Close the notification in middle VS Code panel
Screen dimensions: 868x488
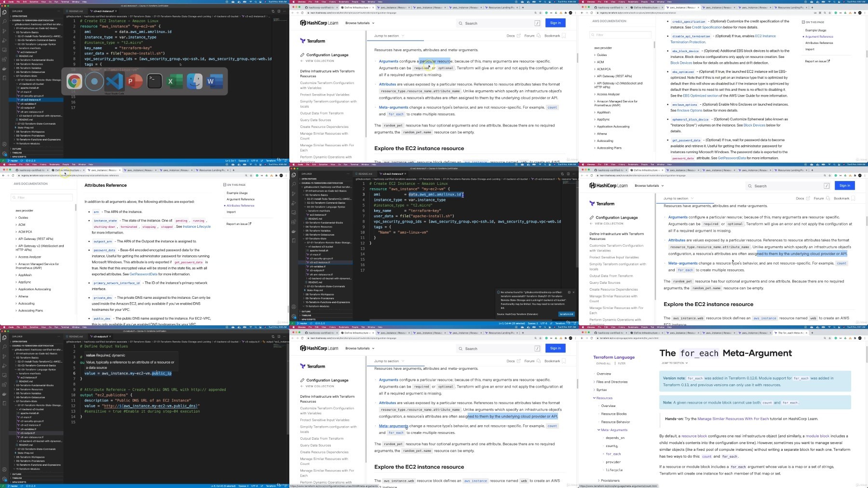pyautogui.click(x=573, y=292)
